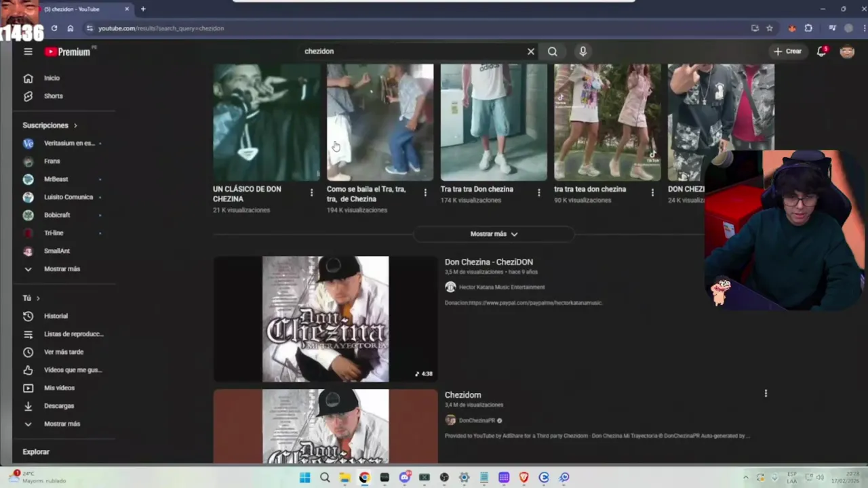The width and height of the screenshot is (868, 488).
Task: Clear the chezidon search text
Action: [x=531, y=52]
